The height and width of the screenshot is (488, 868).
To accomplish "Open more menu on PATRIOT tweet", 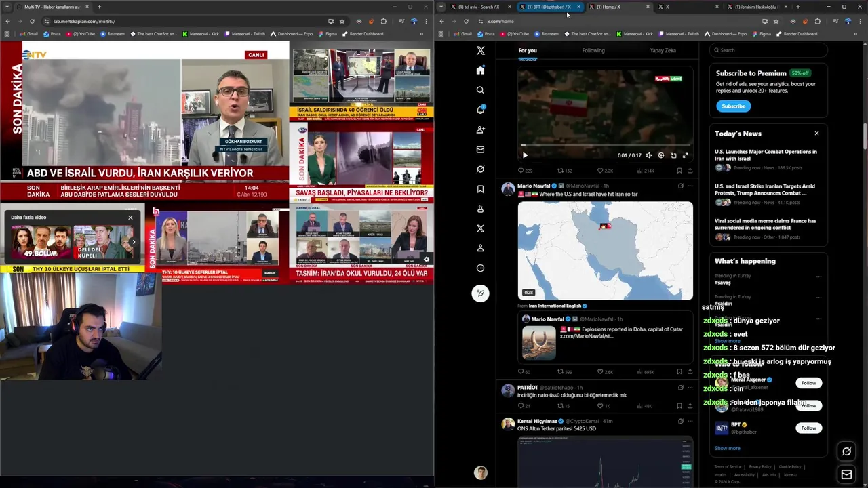I will pos(690,388).
